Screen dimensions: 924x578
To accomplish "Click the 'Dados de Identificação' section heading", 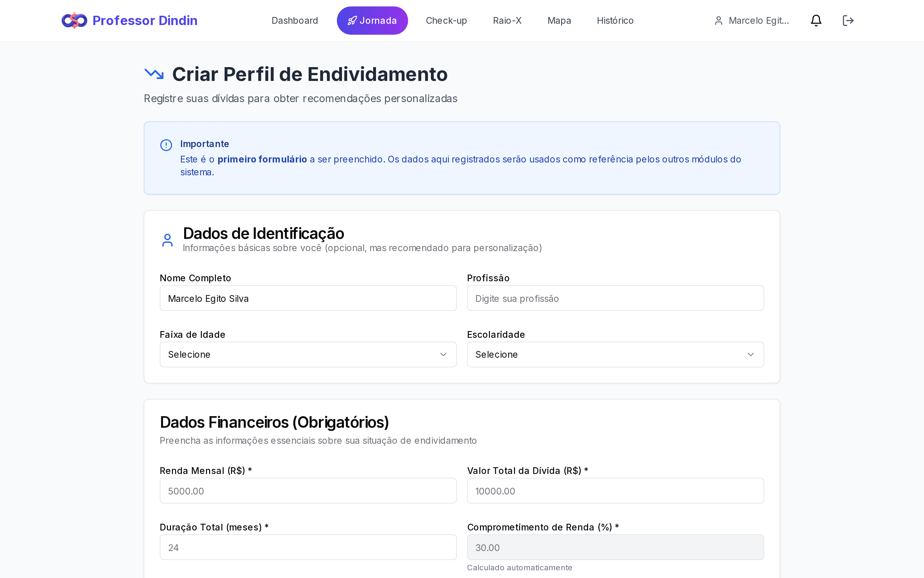I will [x=263, y=233].
